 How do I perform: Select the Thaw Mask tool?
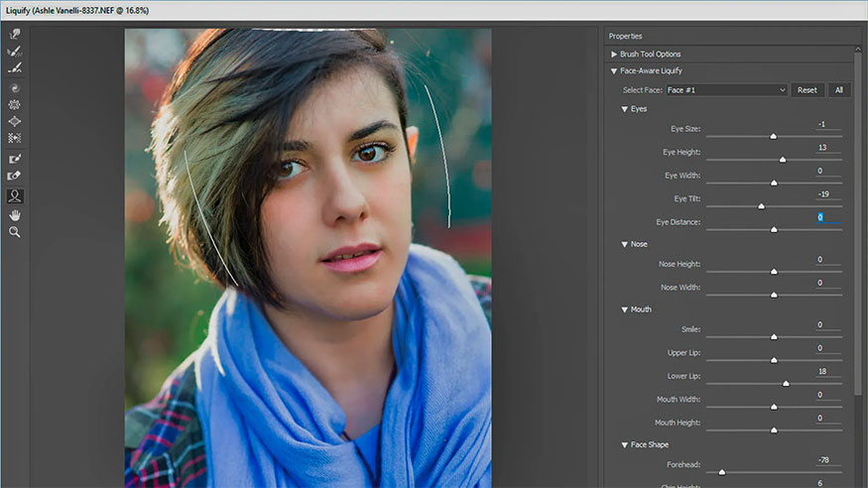click(15, 176)
